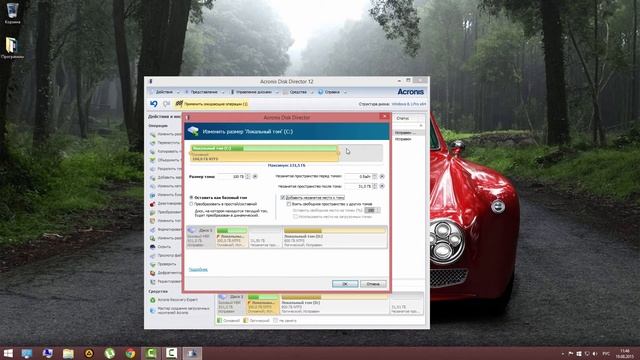Viewport: 640px width, 360px height.
Task: Click the Размер тома spinner arrows
Action: tap(248, 177)
